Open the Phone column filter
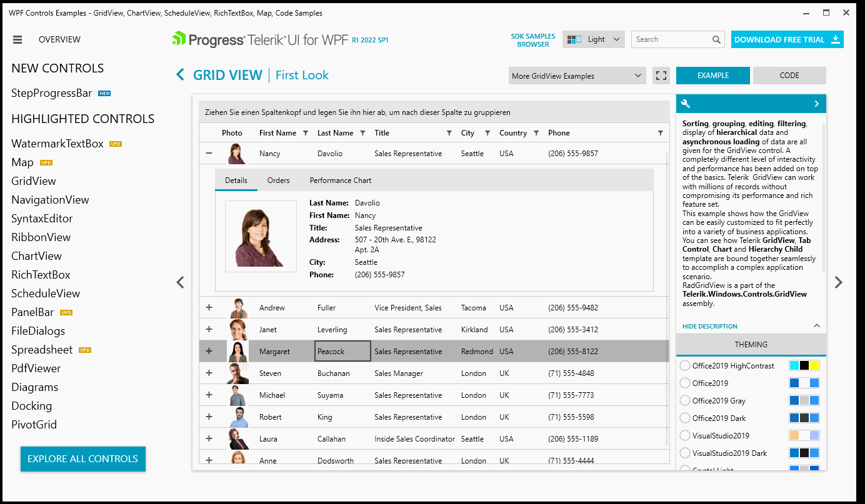The image size is (865, 504). tap(661, 133)
